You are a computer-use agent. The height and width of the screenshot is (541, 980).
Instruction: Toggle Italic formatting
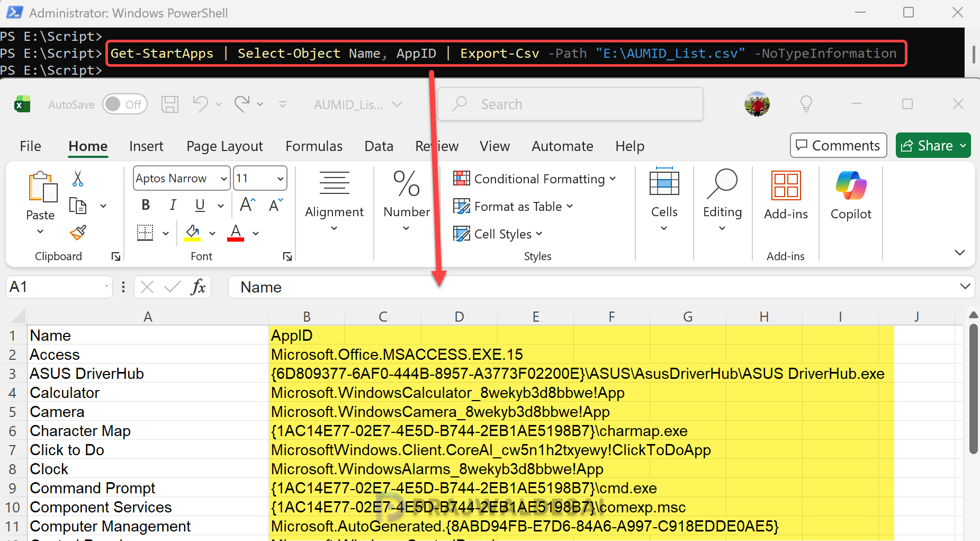coord(173,205)
